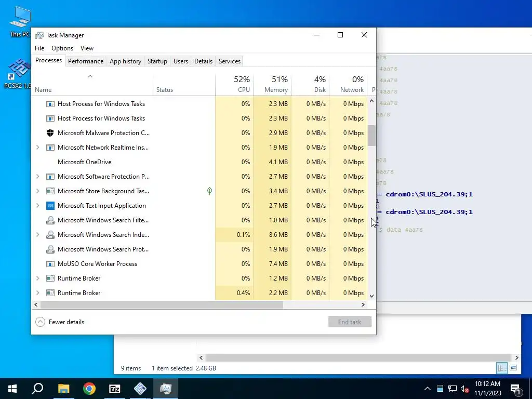532x399 pixels.
Task: Sort processes by Name column header
Action: 92,85
